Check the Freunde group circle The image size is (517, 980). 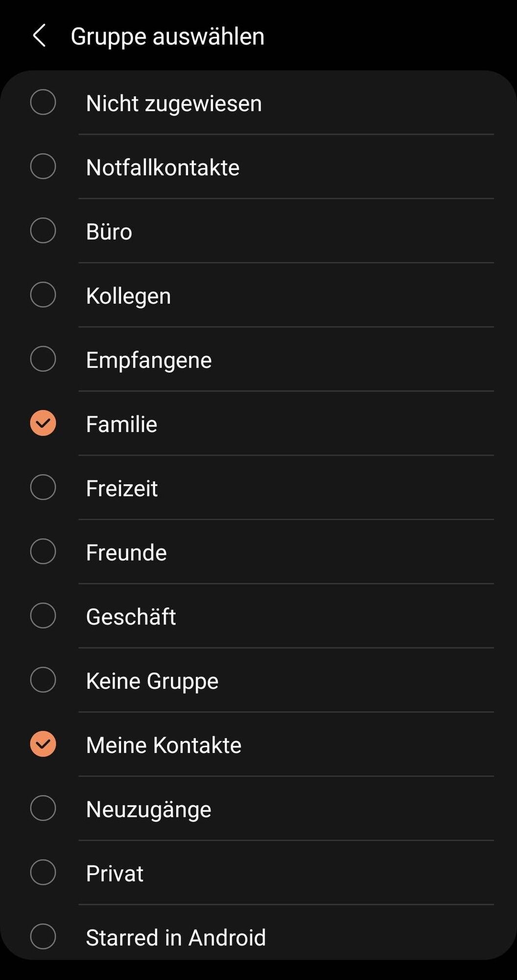(x=43, y=551)
